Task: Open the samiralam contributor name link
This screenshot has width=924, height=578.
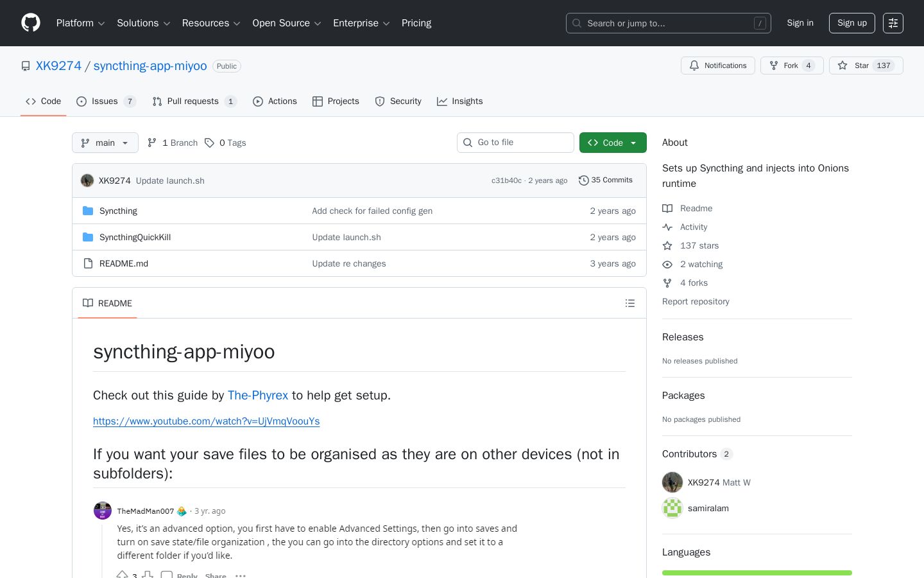Action: (x=708, y=508)
